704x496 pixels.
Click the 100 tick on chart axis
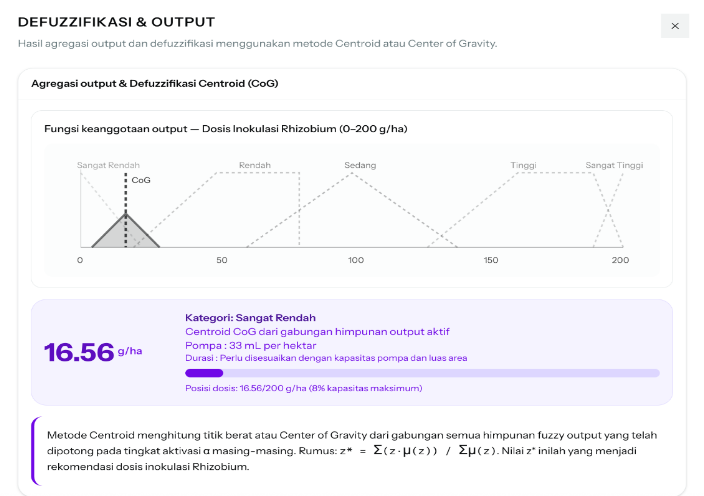(x=356, y=260)
